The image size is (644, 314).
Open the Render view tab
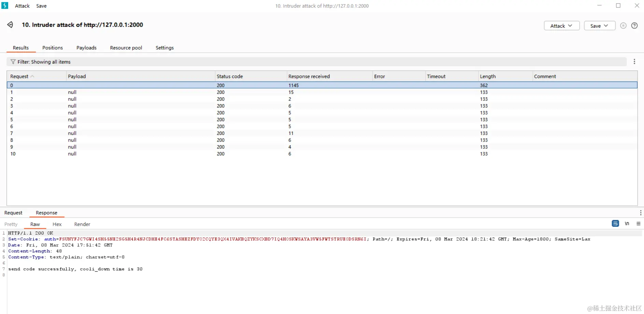pyautogui.click(x=82, y=224)
